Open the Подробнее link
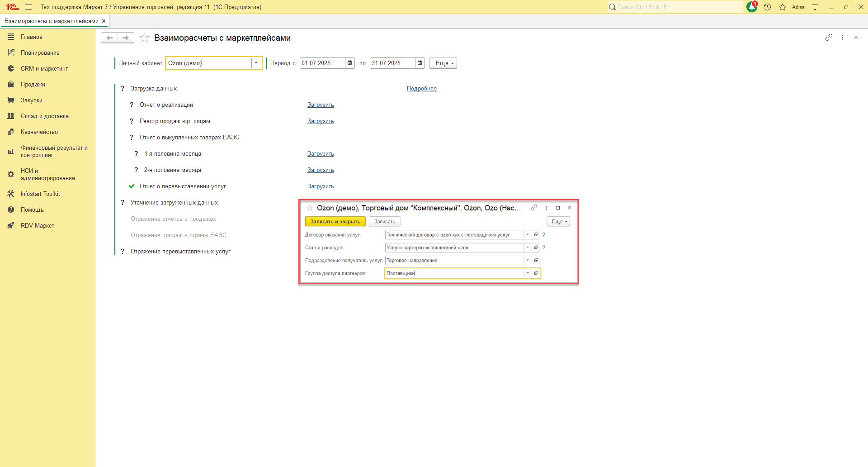The image size is (868, 467). tap(421, 89)
